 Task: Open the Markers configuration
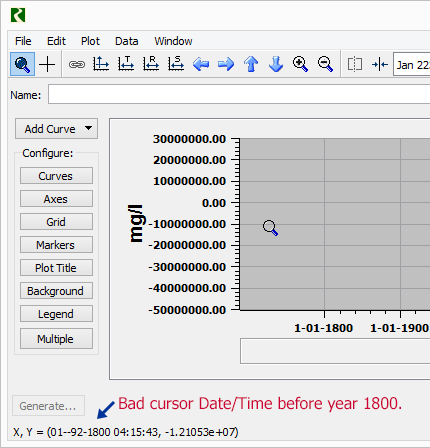click(x=56, y=245)
